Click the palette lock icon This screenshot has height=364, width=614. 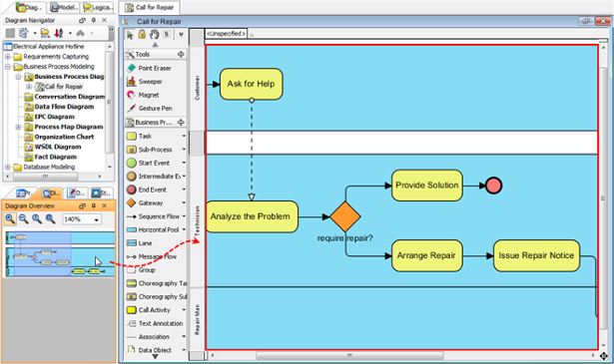(142, 34)
